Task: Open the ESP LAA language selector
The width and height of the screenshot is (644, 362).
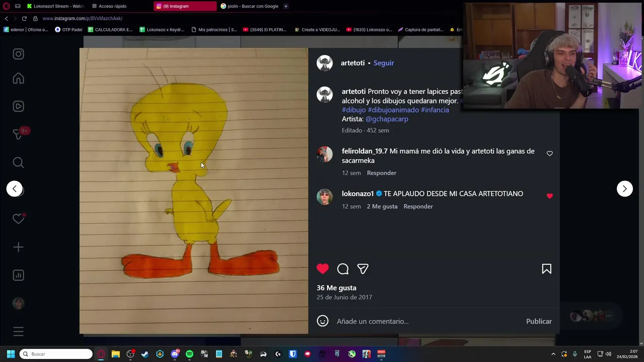Action: 588,354
